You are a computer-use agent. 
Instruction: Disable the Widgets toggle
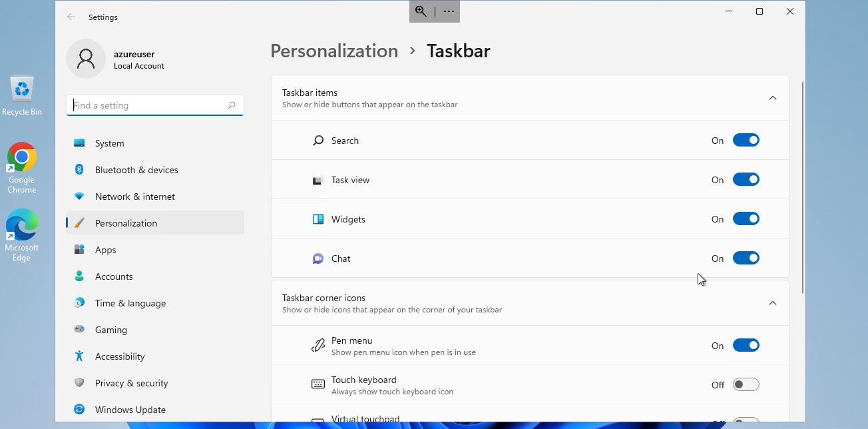coord(746,218)
